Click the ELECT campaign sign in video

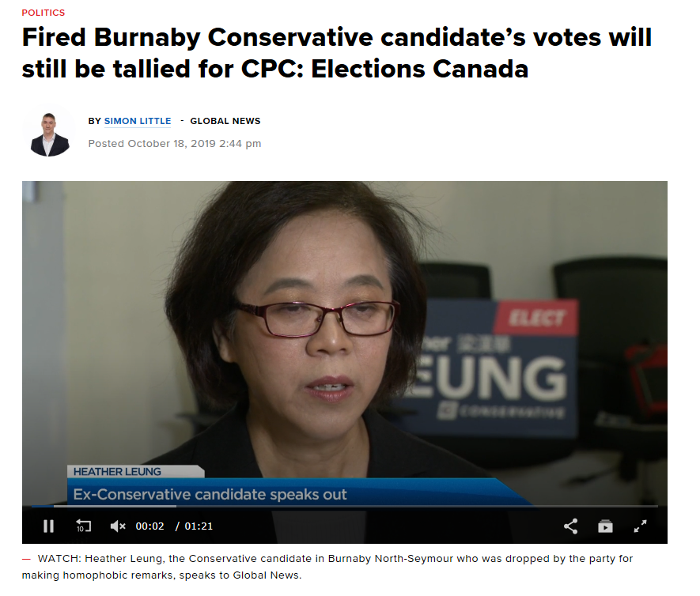536,318
